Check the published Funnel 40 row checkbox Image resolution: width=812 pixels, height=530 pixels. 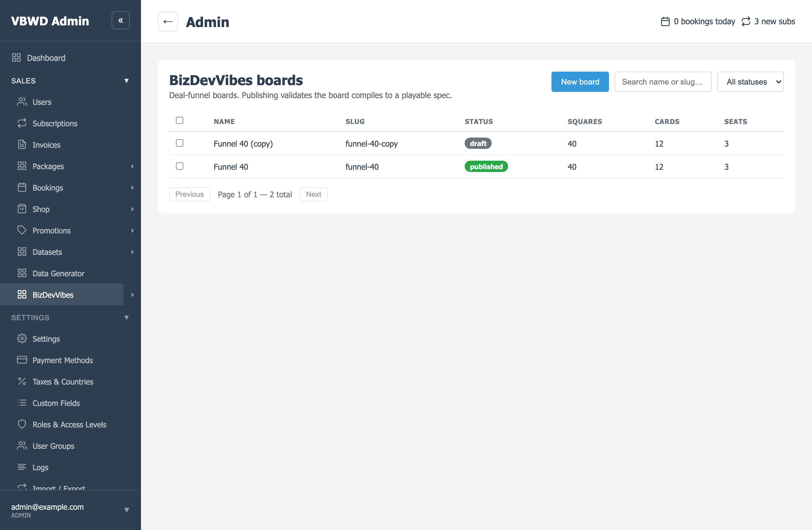(180, 166)
